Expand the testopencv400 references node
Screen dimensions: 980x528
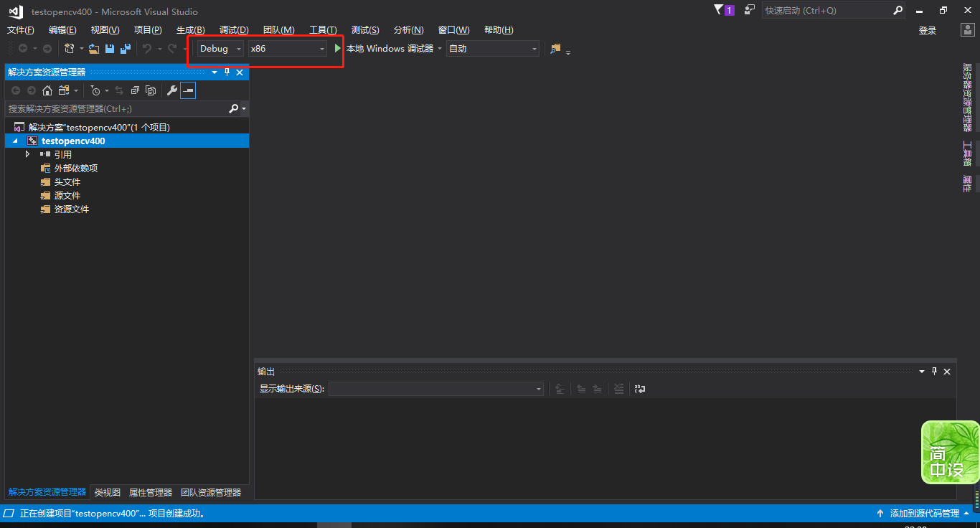click(x=27, y=154)
